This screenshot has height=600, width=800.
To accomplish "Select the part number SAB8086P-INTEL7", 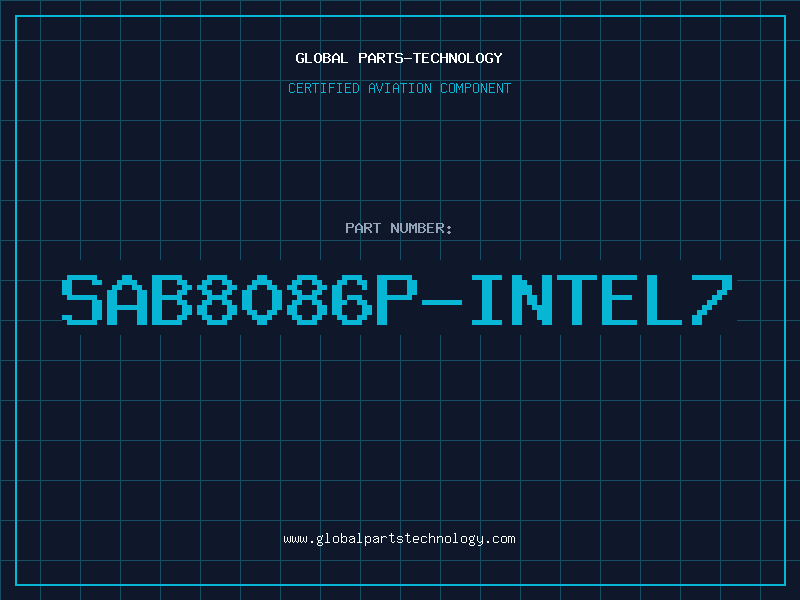I will point(397,300).
